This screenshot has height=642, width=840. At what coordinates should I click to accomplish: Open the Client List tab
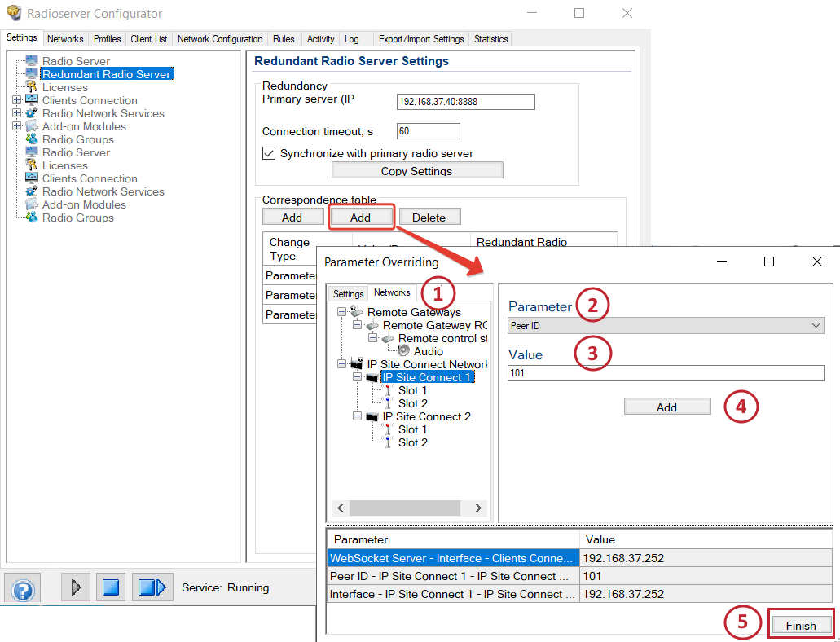(x=149, y=39)
